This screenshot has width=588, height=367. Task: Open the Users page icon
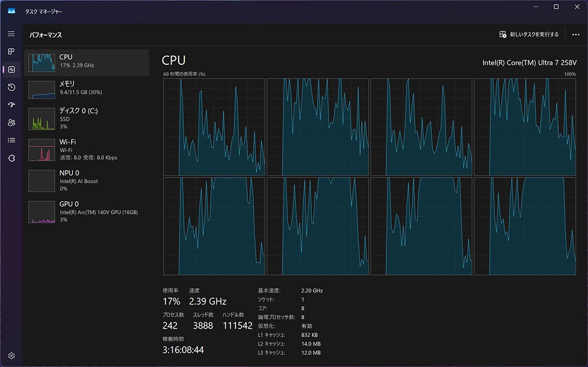click(11, 123)
